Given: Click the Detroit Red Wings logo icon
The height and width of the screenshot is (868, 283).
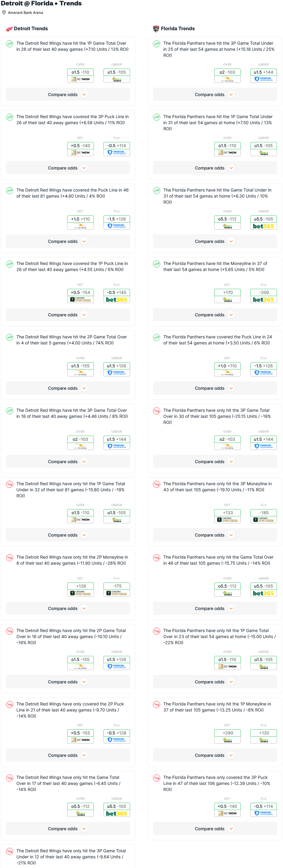Looking at the screenshot, I should click(9, 29).
